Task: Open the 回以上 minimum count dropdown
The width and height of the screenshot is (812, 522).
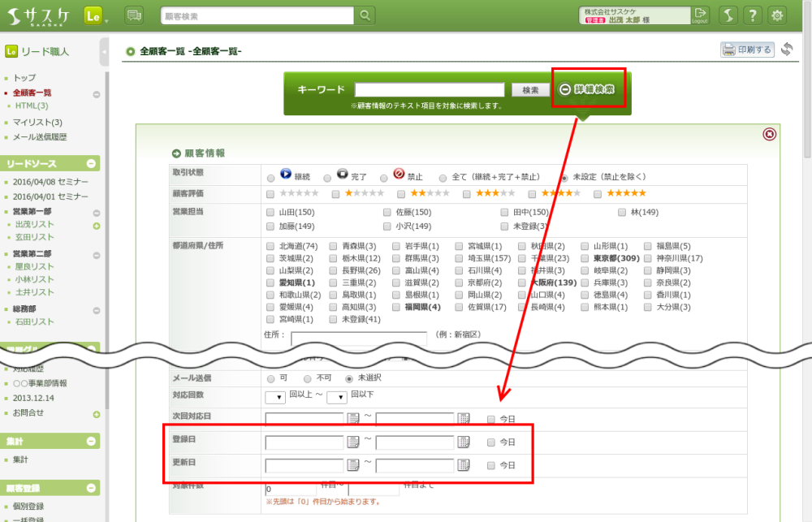Action: point(275,397)
